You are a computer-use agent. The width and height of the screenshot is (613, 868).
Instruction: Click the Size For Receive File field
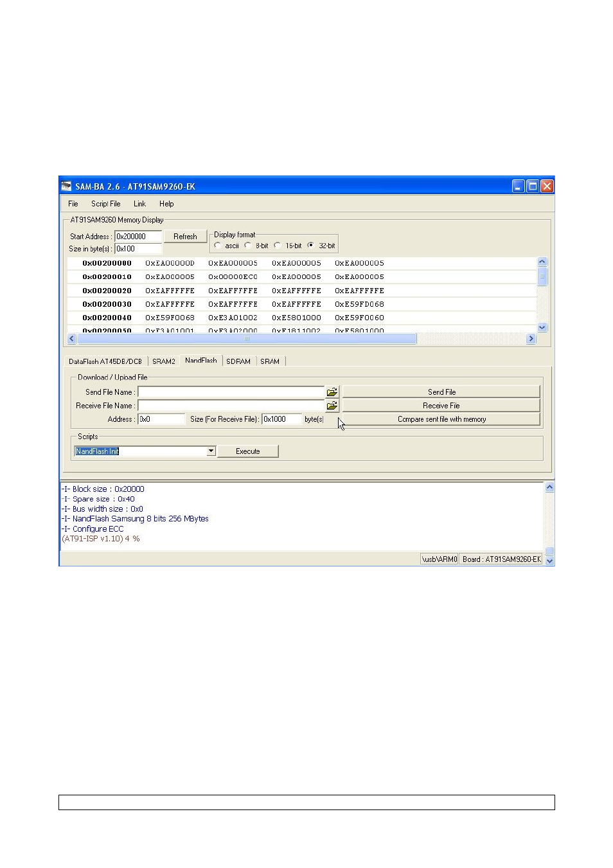(x=281, y=419)
